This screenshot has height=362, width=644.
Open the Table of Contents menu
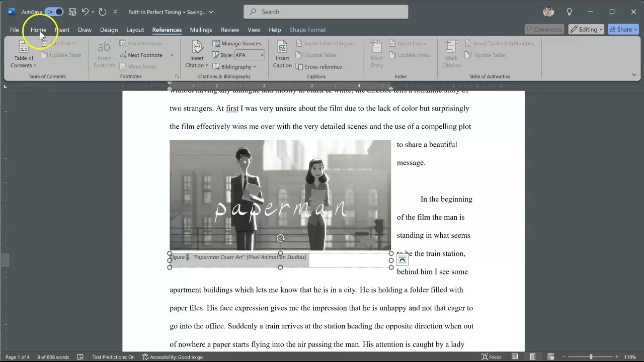(x=24, y=54)
